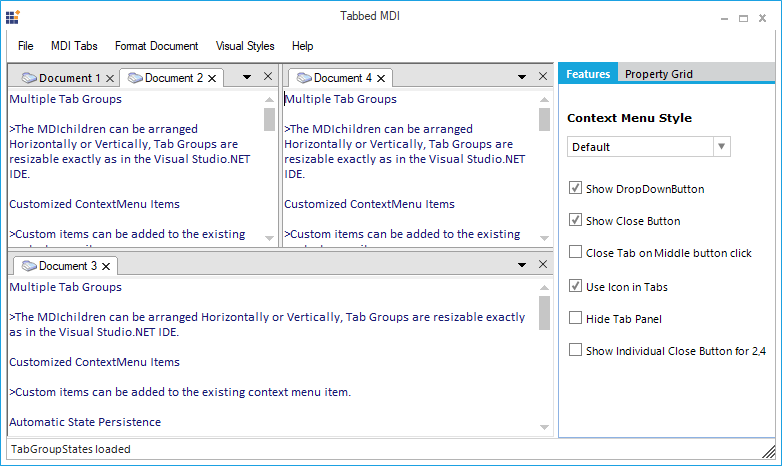Uncheck Show Close Button
Viewport: 782px width, 466px height.
(575, 220)
